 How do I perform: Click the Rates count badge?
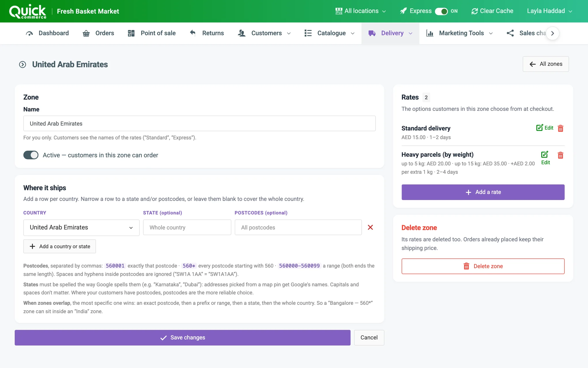tap(426, 98)
